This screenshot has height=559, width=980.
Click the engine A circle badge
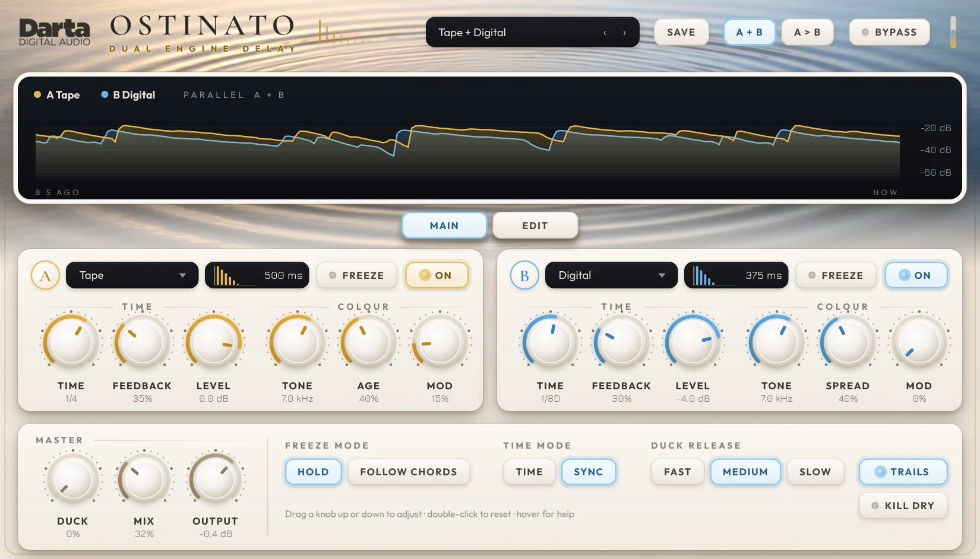click(45, 275)
